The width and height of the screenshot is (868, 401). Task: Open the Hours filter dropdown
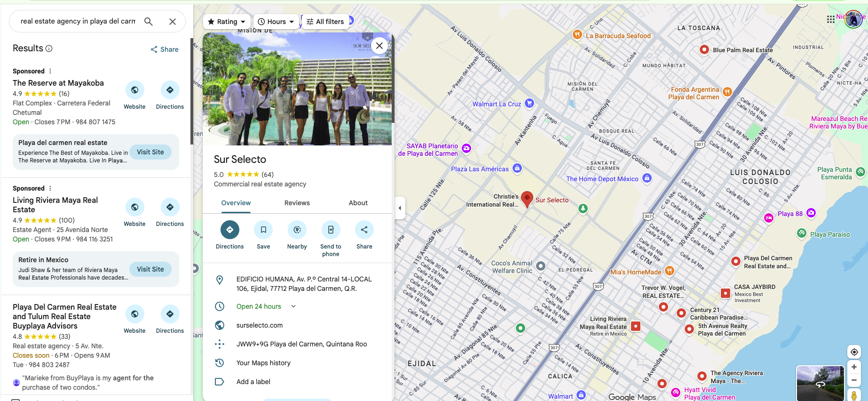tap(276, 22)
